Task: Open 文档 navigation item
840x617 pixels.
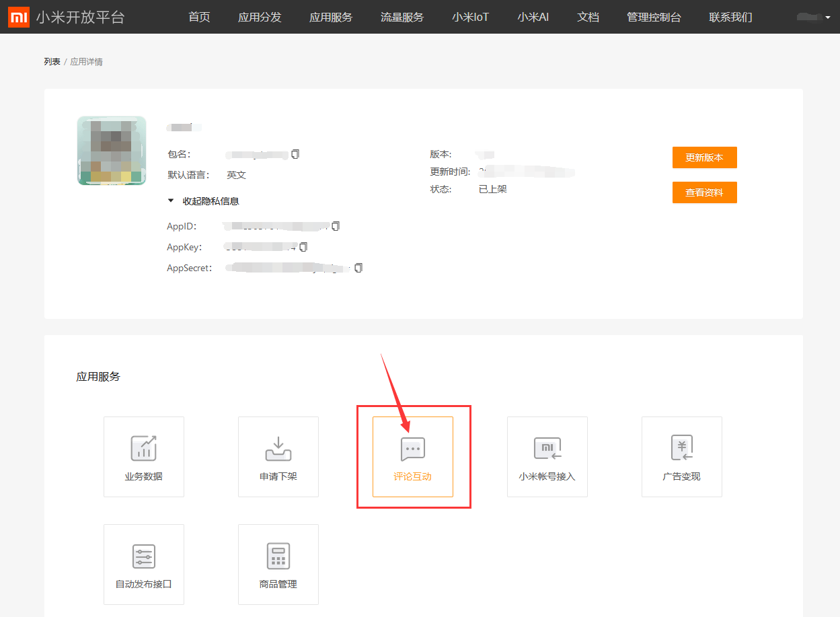Action: [588, 17]
